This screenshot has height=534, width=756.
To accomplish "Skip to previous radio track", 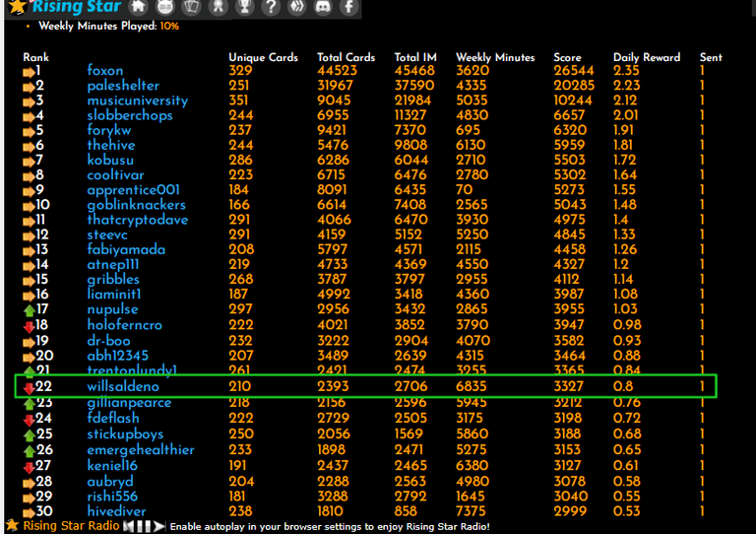I will coord(128,526).
